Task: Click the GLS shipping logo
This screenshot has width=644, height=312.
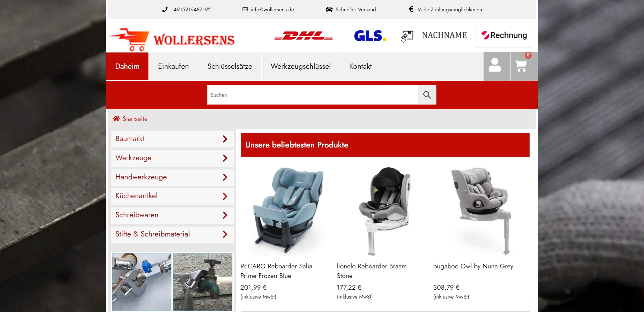Action: pos(370,36)
